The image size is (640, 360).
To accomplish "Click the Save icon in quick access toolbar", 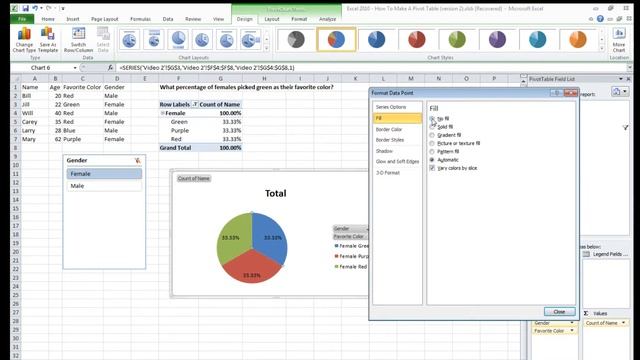I will click(25, 8).
